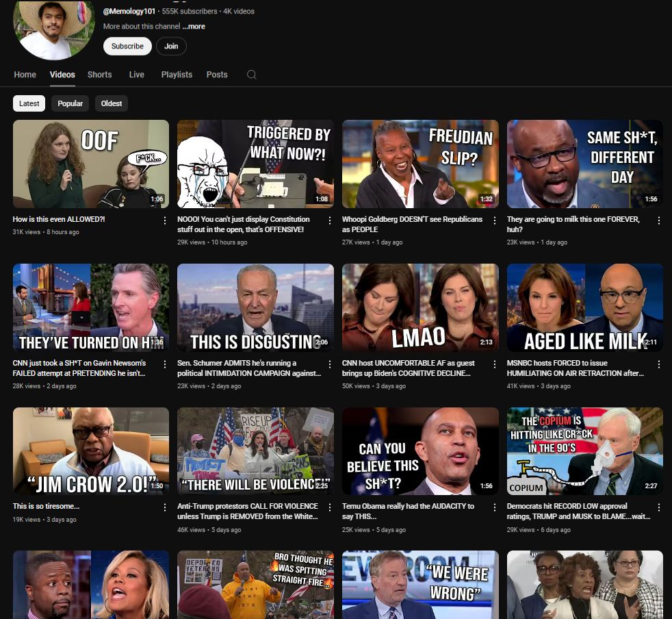Open options menu for 'NOOO! You can't just display Constitution' video
672x619 pixels.
[330, 220]
